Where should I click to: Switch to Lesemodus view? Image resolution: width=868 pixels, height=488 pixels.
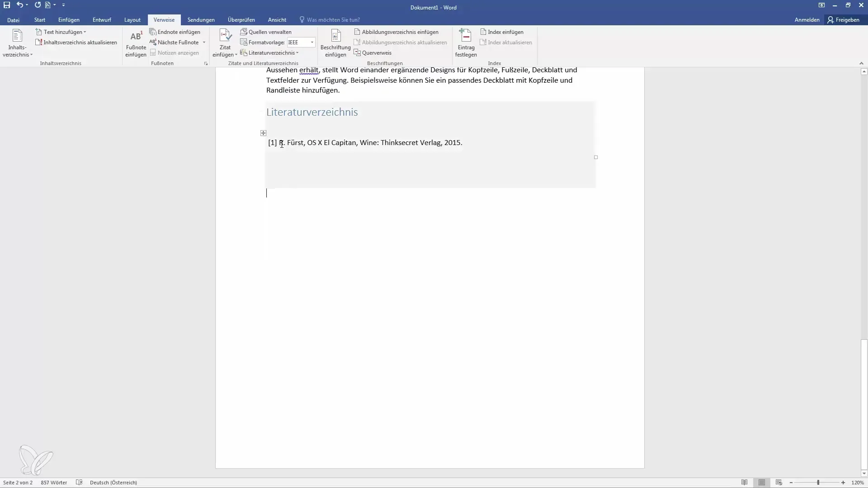(744, 483)
